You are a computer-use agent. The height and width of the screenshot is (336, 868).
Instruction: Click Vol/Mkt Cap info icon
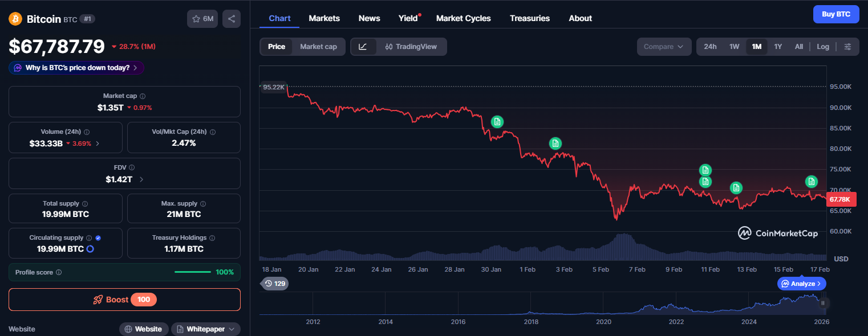(213, 132)
